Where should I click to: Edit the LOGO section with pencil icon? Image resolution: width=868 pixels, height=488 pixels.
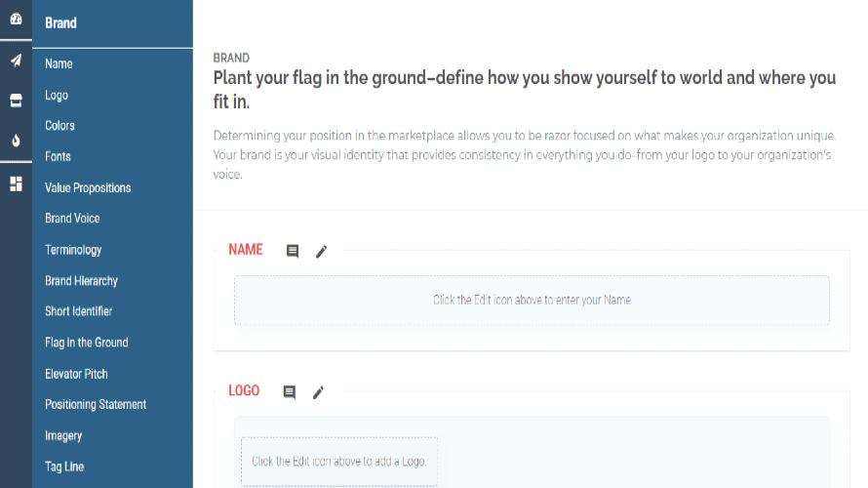[318, 392]
